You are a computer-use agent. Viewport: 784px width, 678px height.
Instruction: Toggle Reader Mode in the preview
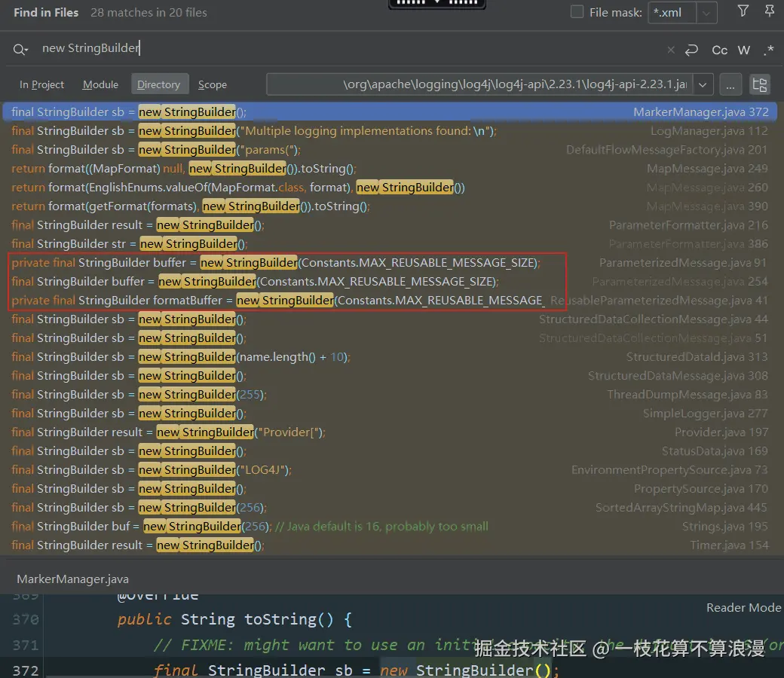tap(743, 608)
